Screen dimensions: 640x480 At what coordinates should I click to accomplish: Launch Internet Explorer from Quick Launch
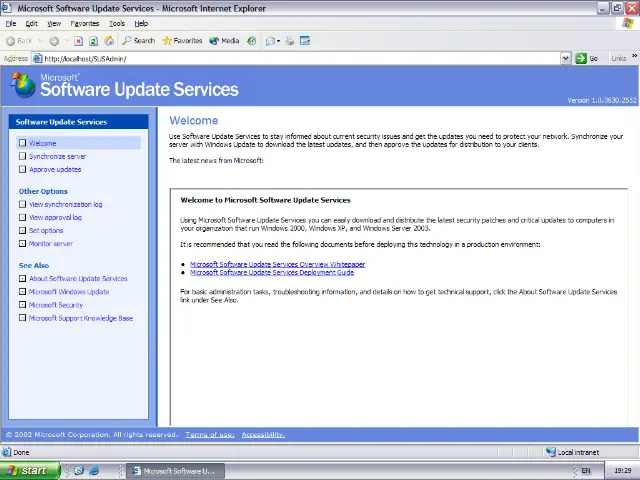(x=94, y=471)
